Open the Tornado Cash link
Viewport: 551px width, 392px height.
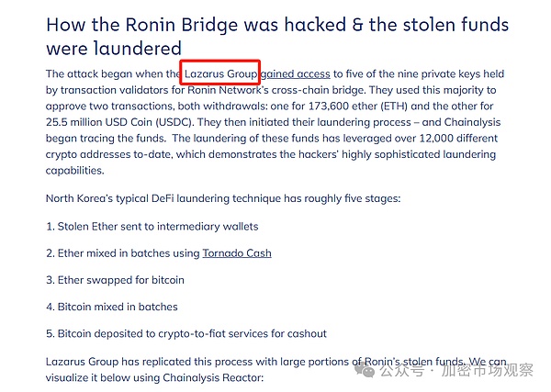click(237, 252)
